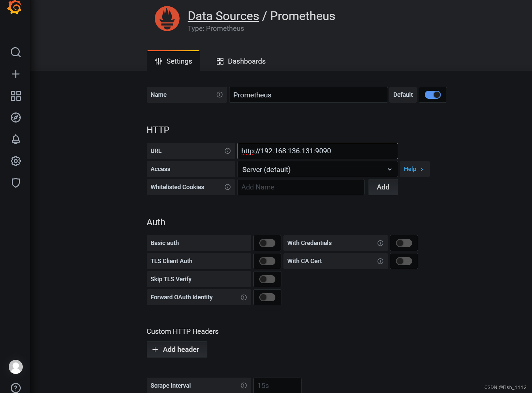Click info icon next to Scrape interval

point(244,386)
